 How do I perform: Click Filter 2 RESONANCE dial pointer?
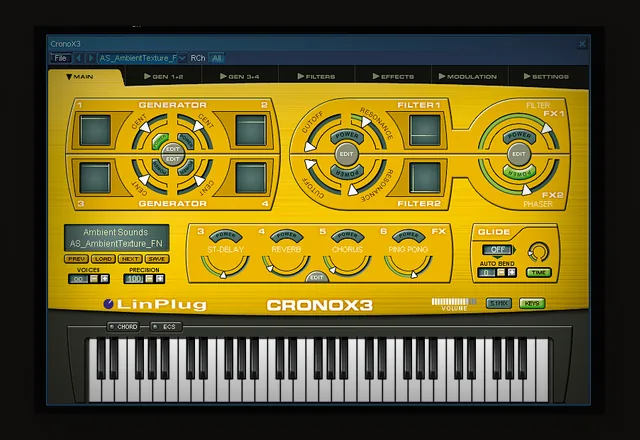[352, 190]
